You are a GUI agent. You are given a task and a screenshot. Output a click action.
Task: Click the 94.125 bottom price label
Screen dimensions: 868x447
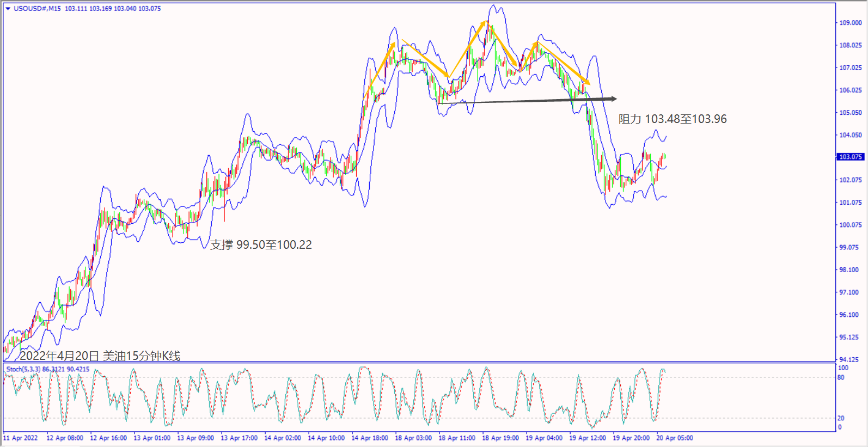pyautogui.click(x=850, y=359)
